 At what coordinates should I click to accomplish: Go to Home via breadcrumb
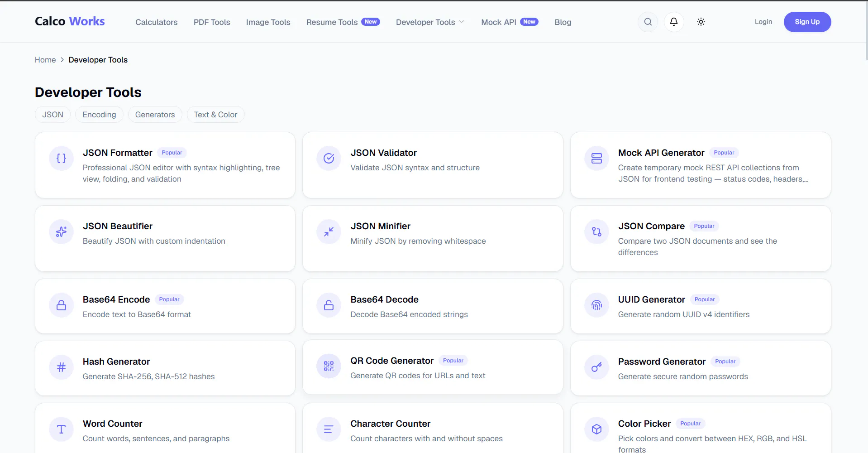(45, 60)
